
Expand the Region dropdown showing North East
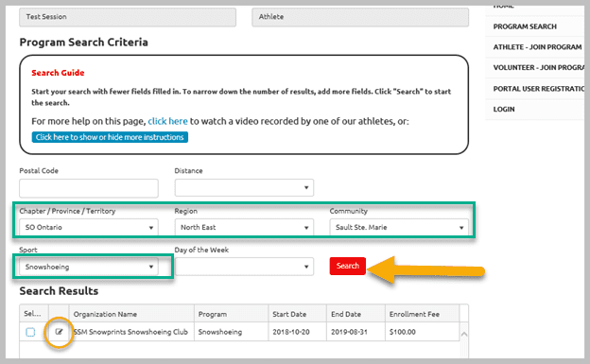click(x=244, y=227)
